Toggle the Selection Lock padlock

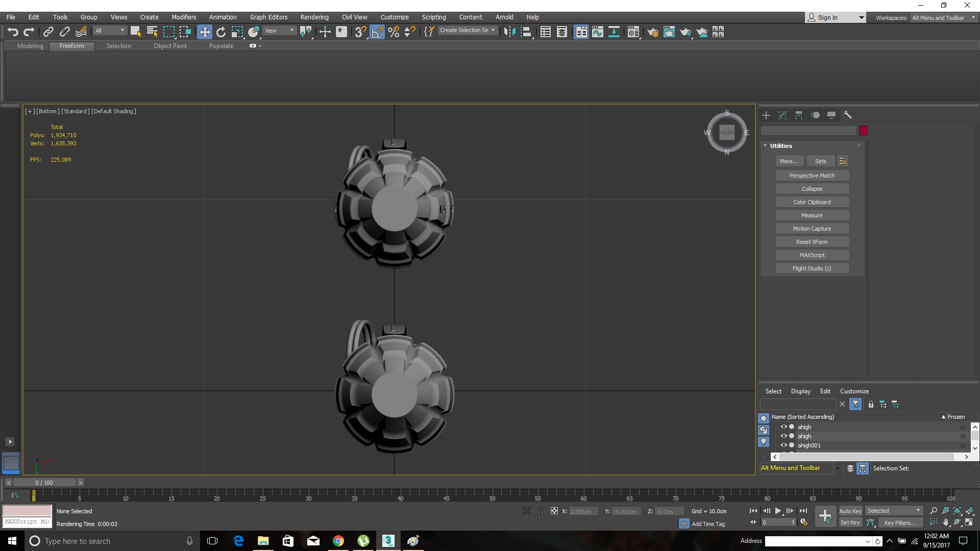(x=541, y=511)
